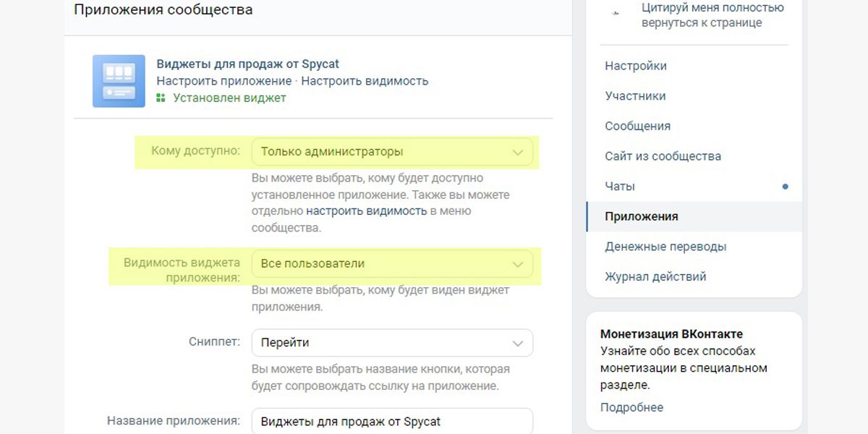Open the 'Кому доступно' dropdown
The height and width of the screenshot is (434, 868).
(x=391, y=152)
